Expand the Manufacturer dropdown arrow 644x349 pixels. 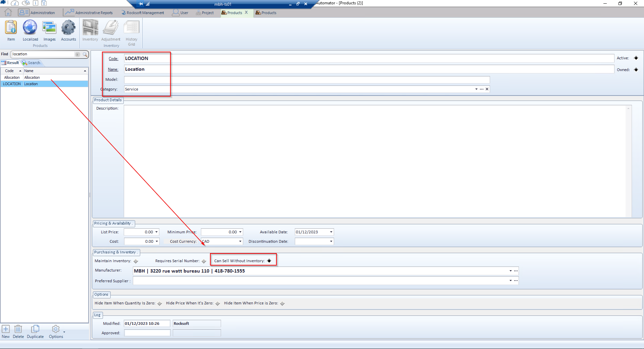(x=511, y=271)
